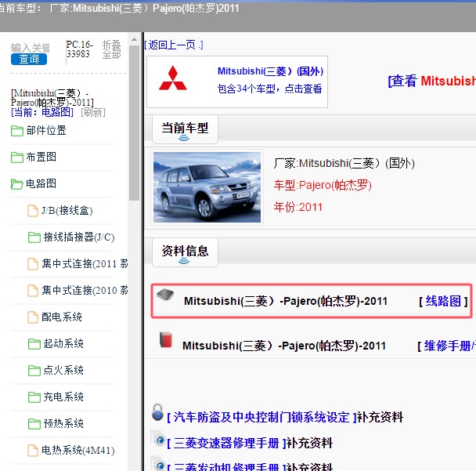Expand the 预热系统 folder icon
This screenshot has width=476, height=471.
pos(34,424)
